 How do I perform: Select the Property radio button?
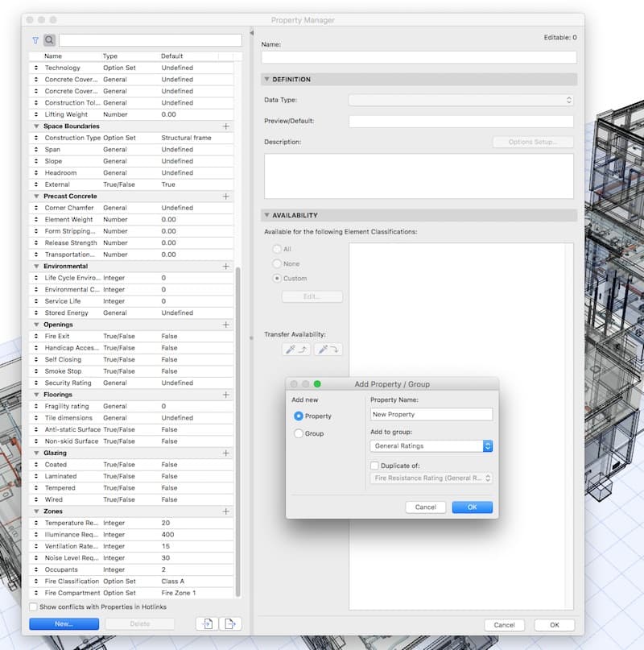click(299, 416)
